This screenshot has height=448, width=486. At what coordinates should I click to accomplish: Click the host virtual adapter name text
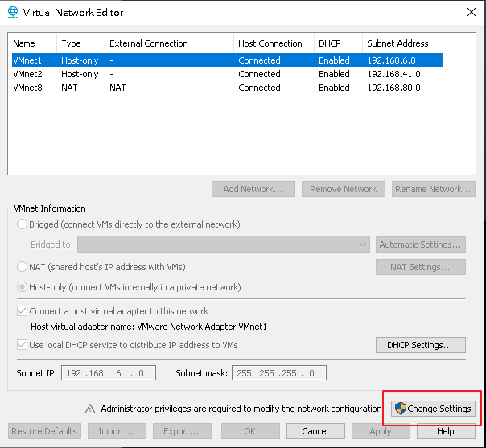(149, 327)
